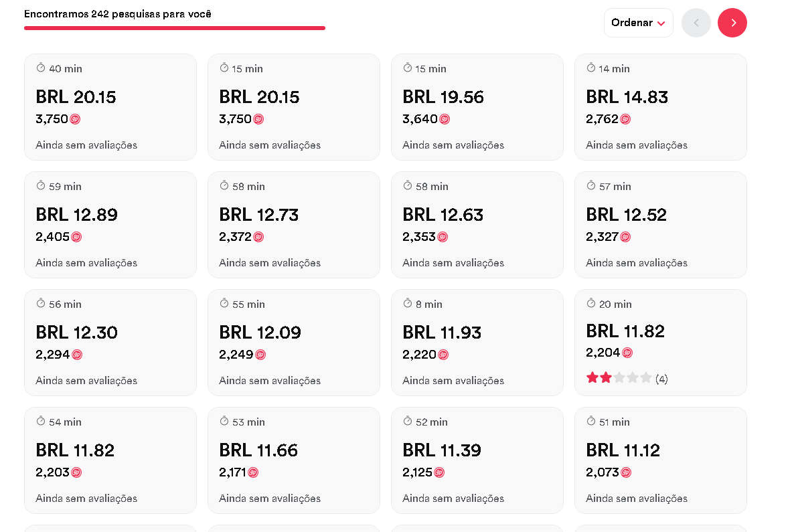Click the previous page arrow
Image resolution: width=794 pixels, height=532 pixels.
pos(696,22)
